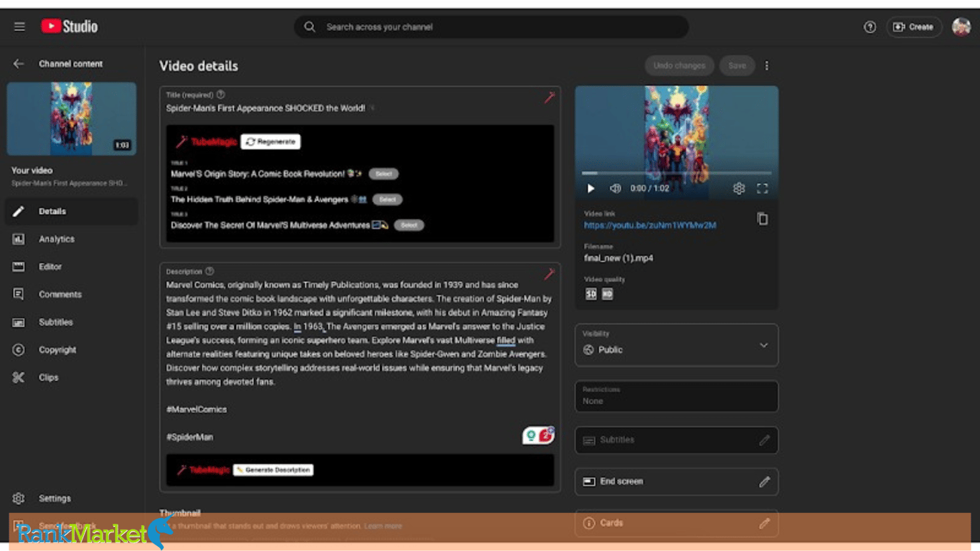Open Settings in the sidebar

click(x=72, y=499)
